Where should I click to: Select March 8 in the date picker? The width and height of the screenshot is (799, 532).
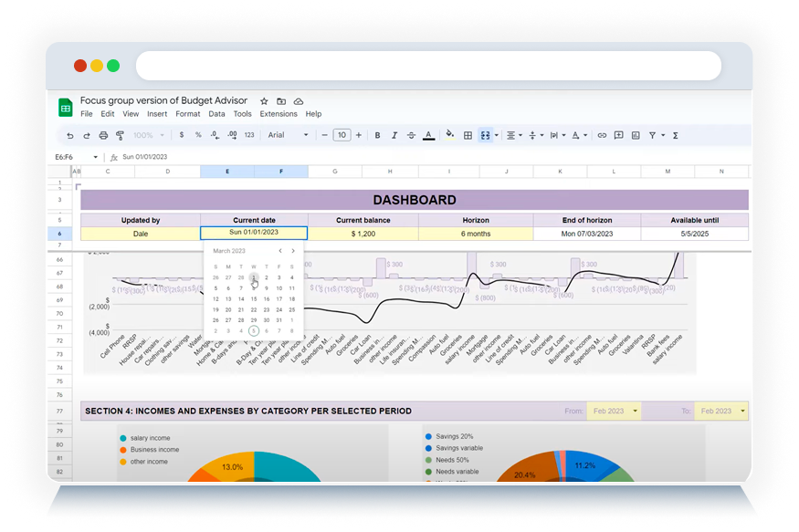(254, 287)
